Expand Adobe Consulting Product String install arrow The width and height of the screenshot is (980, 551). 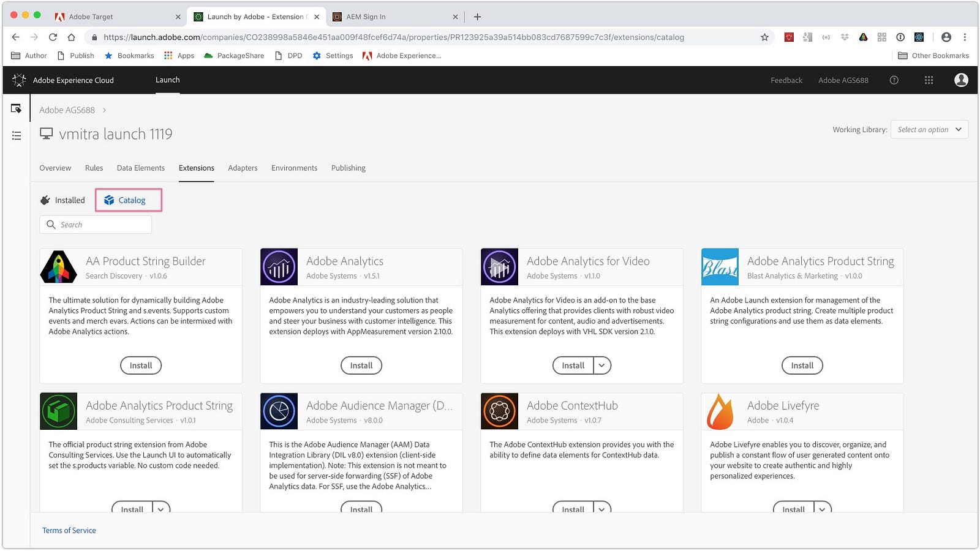[160, 509]
